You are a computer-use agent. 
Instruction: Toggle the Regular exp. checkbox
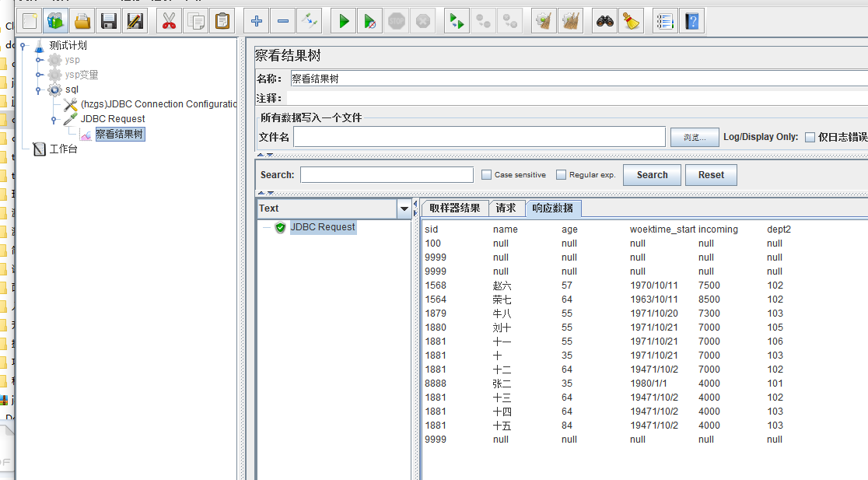point(562,175)
